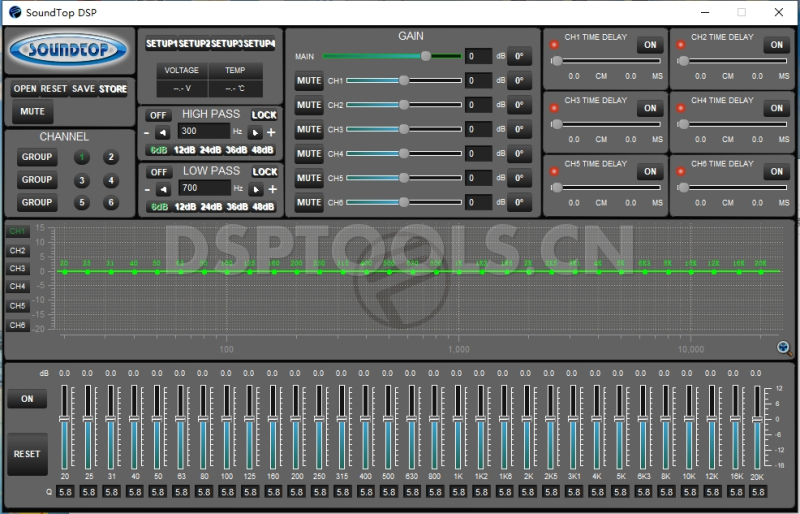Screen dimensions: 800x514
Task: Switch to SETUP4 preset
Action: tap(259, 43)
